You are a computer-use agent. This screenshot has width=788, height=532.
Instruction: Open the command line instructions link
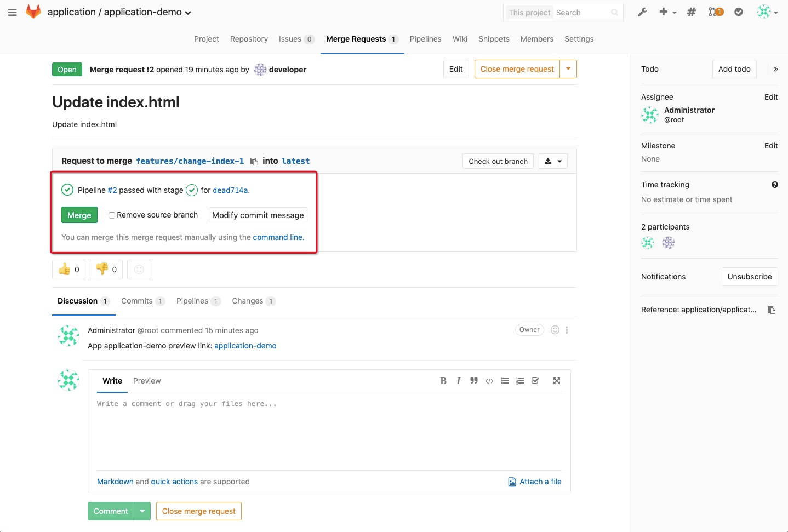tap(278, 237)
